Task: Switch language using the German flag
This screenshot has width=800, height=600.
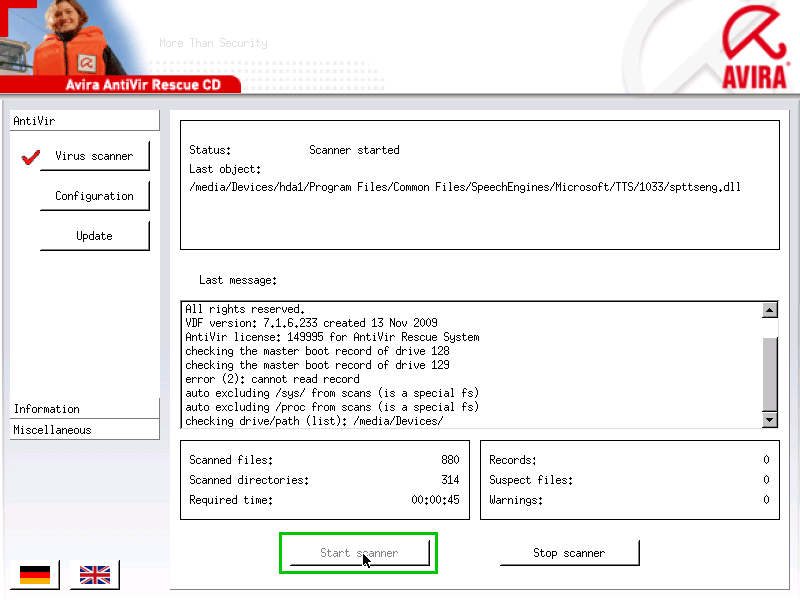Action: [x=35, y=574]
